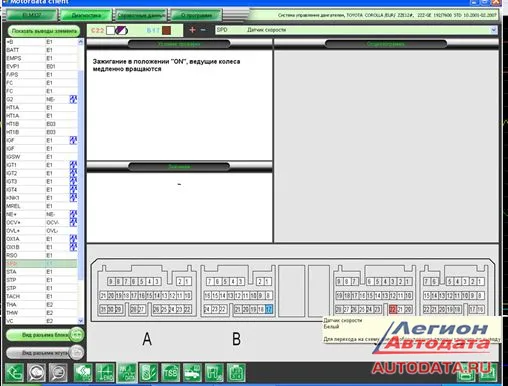Toggle the ECU connector view round button
Screen dimensions: 508x386
pyautogui.click(x=77, y=335)
